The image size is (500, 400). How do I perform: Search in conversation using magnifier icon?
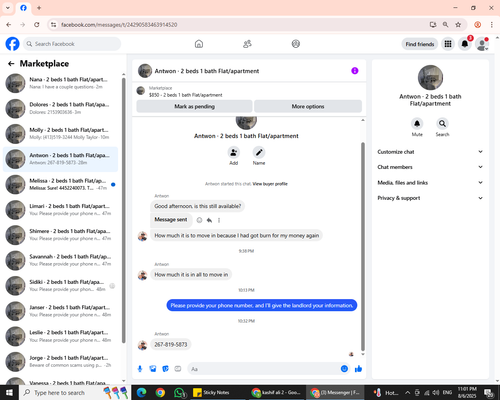[x=442, y=123]
